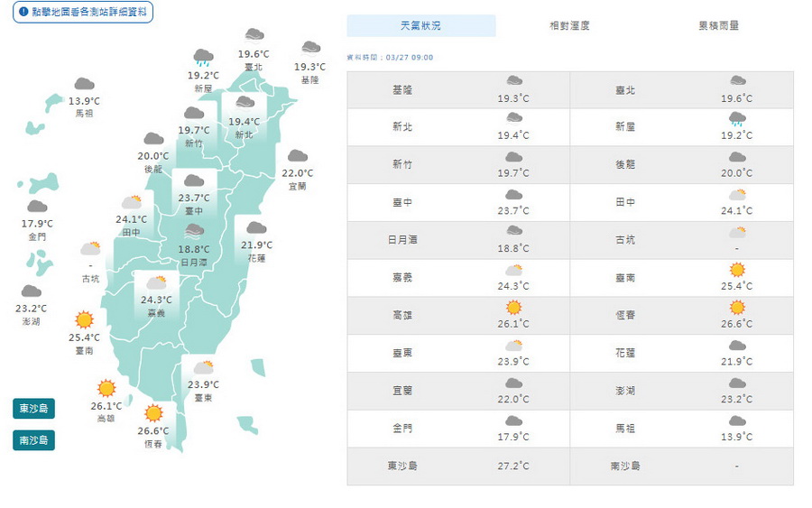Click the 恆春 sun icon in the table
Viewport: 812px width, 508px height.
[x=737, y=308]
